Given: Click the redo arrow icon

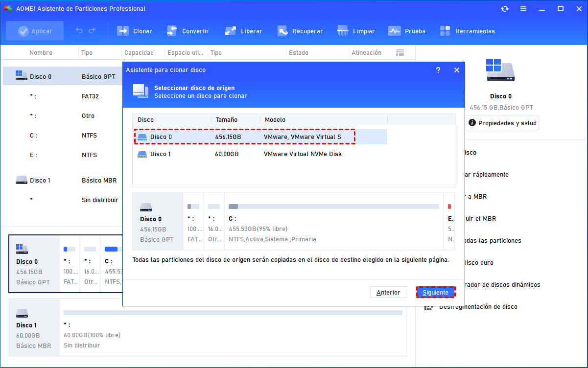Looking at the screenshot, I should 92,31.
